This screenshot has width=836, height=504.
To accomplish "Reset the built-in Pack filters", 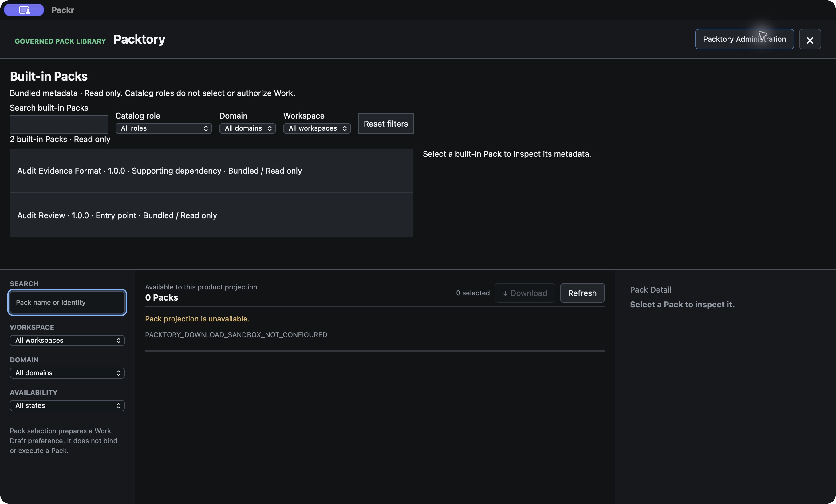I will coord(386,124).
